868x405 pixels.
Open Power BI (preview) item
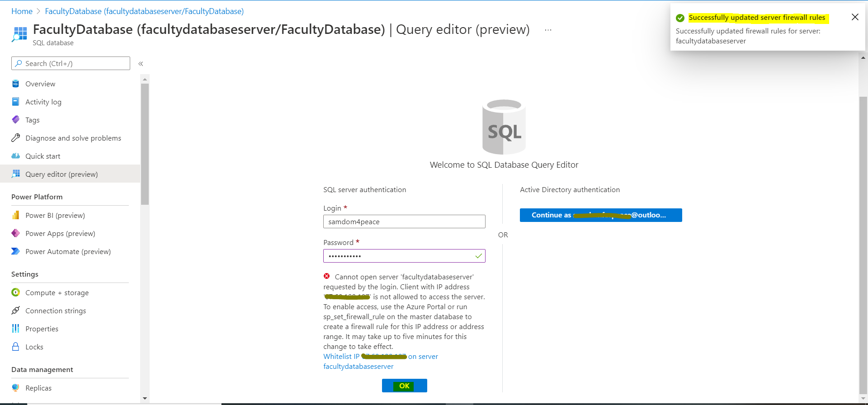(70, 215)
